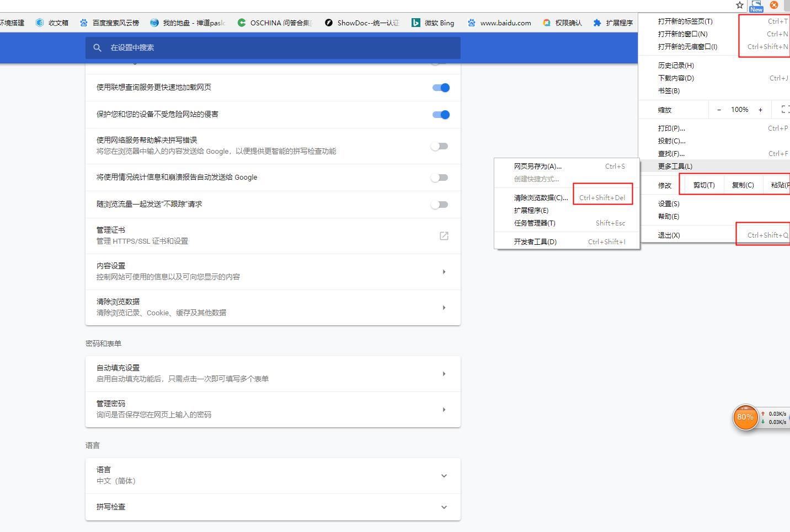Screen dimensions: 790x532
Task: Click the orange extension icon in toolbar
Action: point(774,5)
